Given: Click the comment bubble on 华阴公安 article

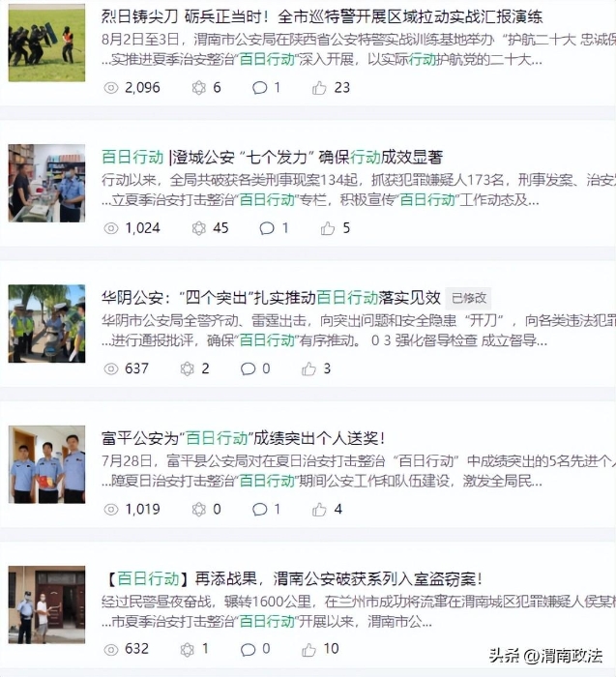Looking at the screenshot, I should coord(248,368).
